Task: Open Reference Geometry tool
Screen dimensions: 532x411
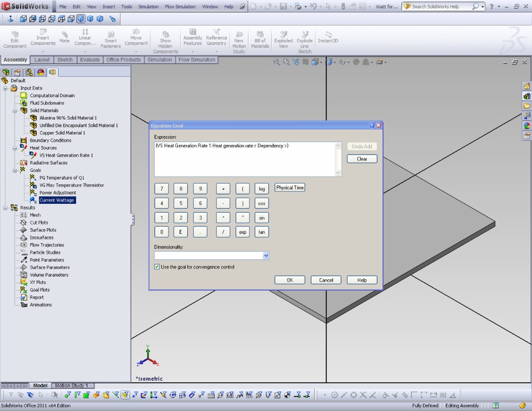Action: click(216, 37)
